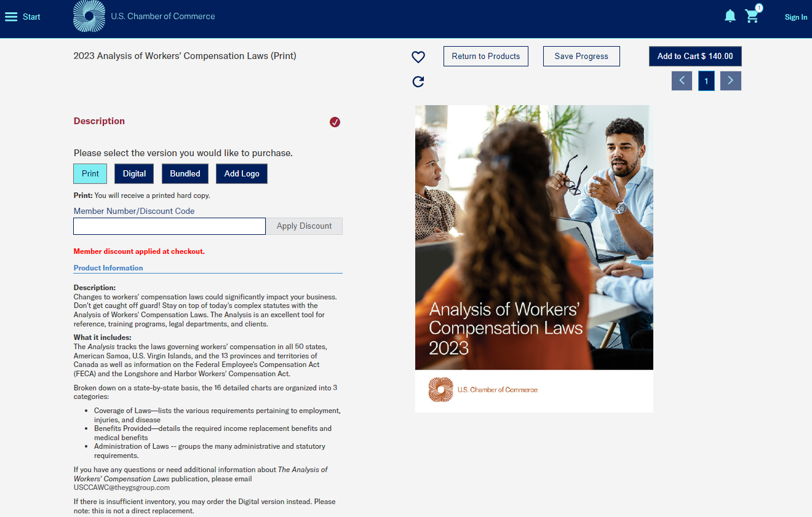
Task: Click the 'What it includes:' text
Action: 103,337
